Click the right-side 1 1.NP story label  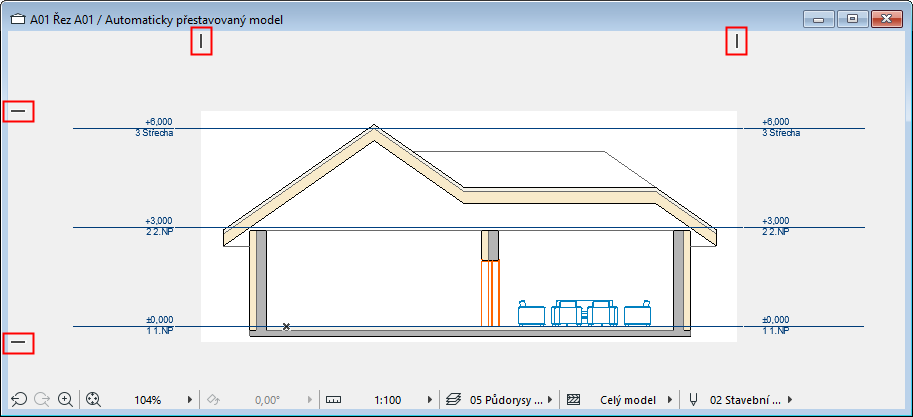pyautogui.click(x=776, y=331)
